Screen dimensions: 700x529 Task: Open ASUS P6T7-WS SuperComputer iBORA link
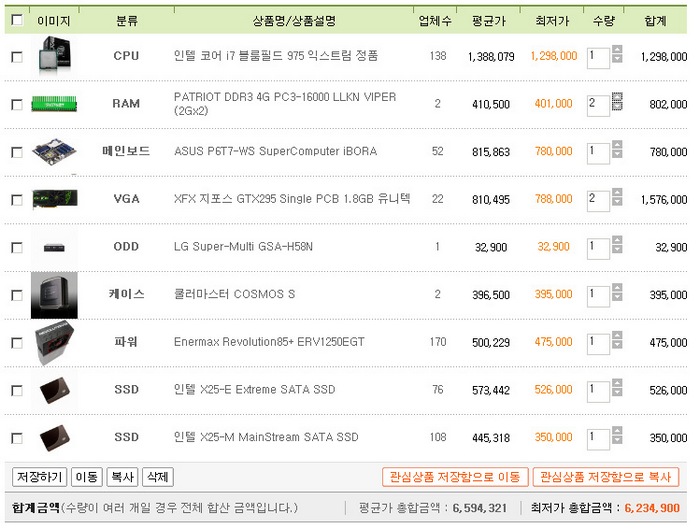pos(275,151)
